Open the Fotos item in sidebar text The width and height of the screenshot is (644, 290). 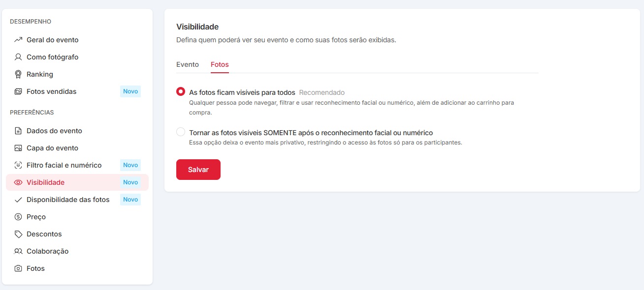[35, 268]
